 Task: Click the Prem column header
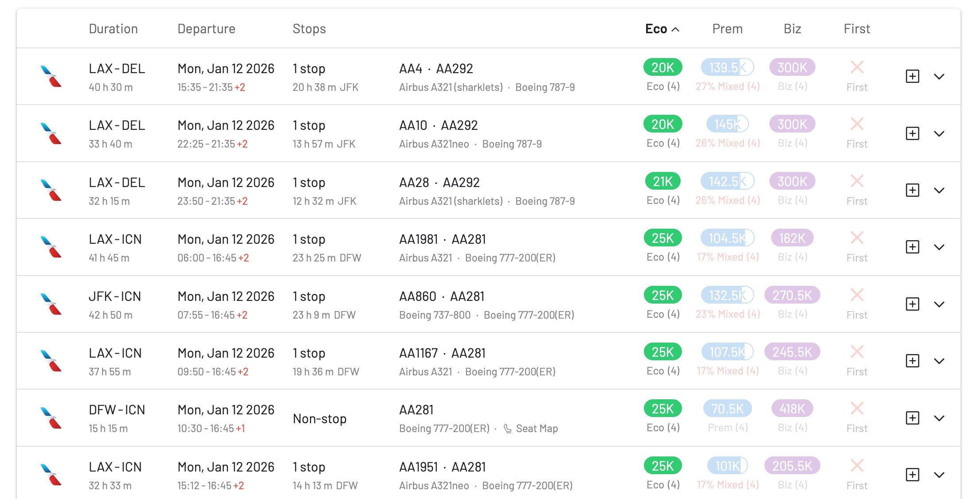[727, 28]
